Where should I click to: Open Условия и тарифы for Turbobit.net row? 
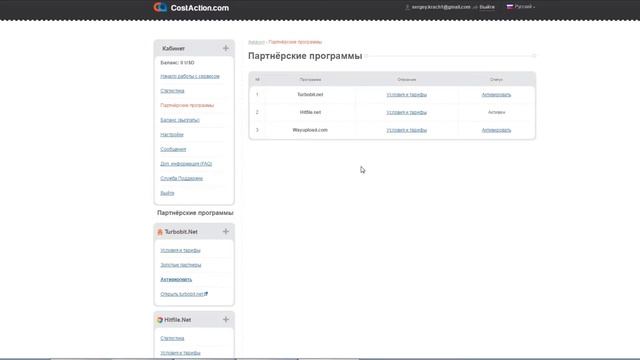407,95
